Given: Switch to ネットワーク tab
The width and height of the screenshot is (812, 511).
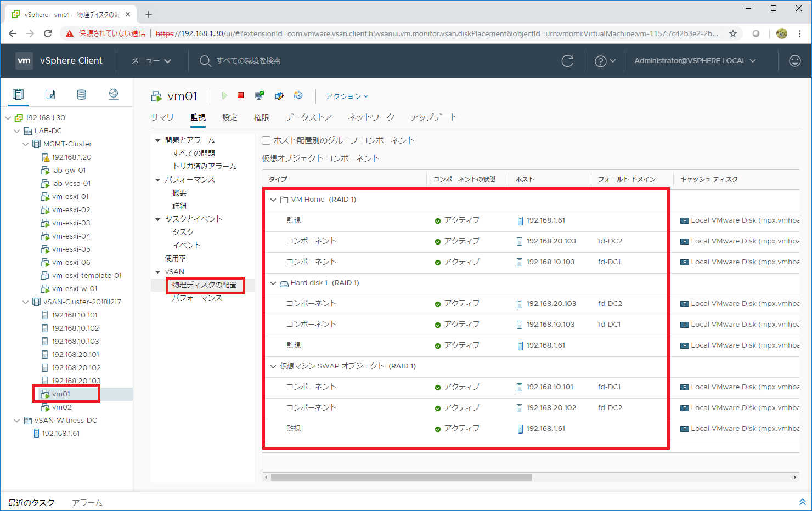Looking at the screenshot, I should coord(371,117).
